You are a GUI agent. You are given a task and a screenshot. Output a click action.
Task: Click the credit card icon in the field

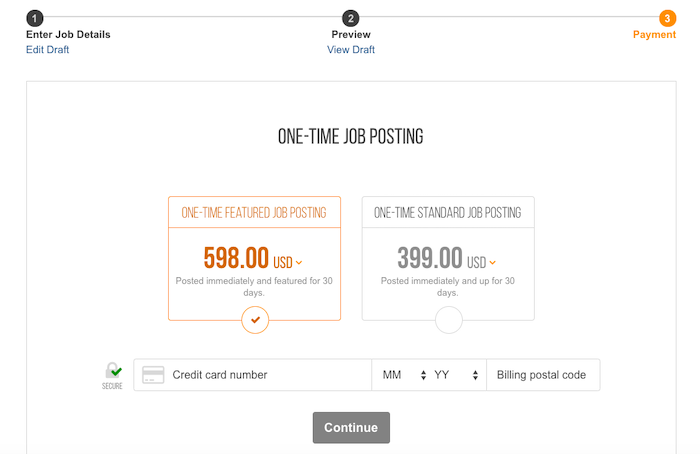click(x=153, y=375)
